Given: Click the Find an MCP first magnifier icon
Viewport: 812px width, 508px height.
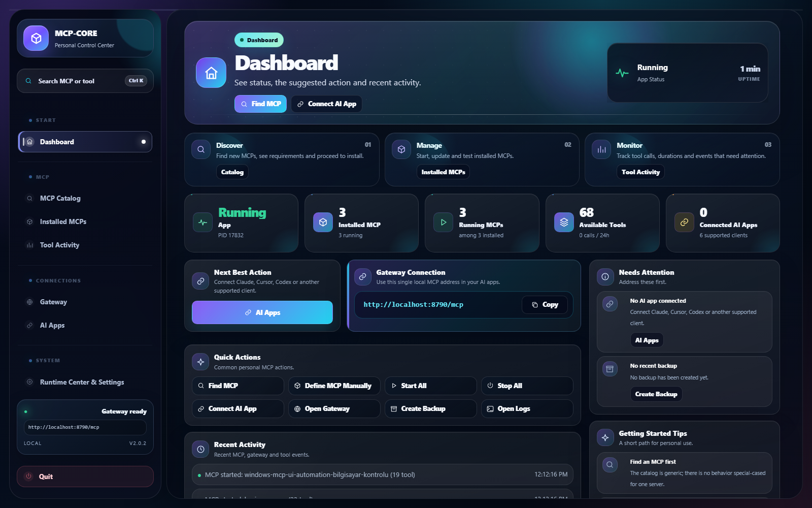Looking at the screenshot, I should (x=610, y=465).
